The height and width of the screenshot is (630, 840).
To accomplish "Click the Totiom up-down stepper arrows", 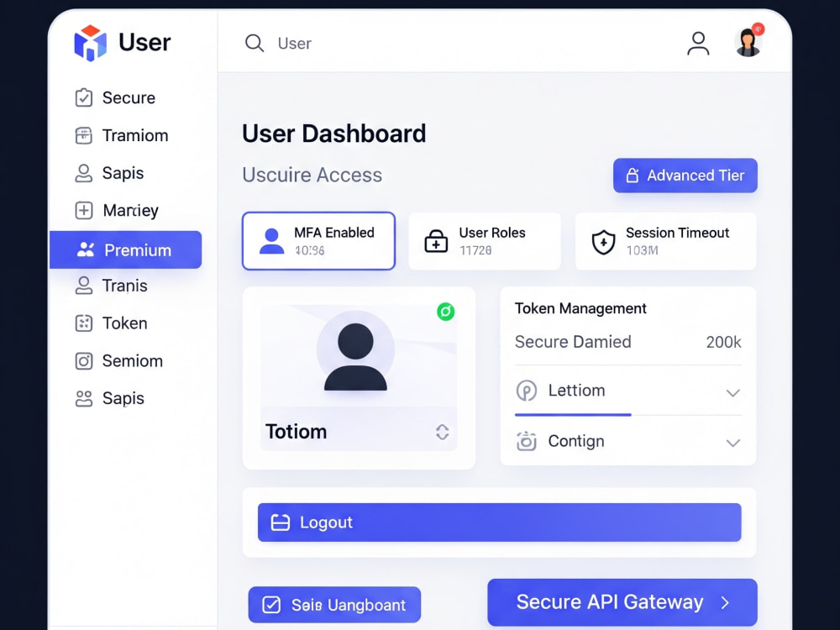I will click(442, 432).
